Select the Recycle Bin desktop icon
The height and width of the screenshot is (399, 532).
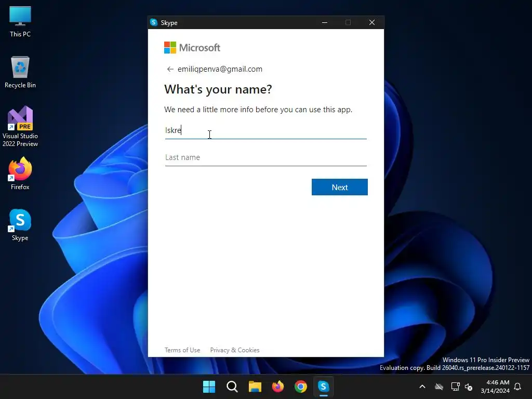point(20,72)
